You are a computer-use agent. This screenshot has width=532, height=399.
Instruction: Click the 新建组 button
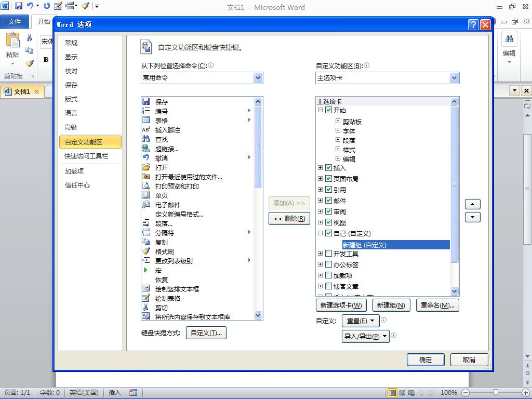click(x=391, y=305)
